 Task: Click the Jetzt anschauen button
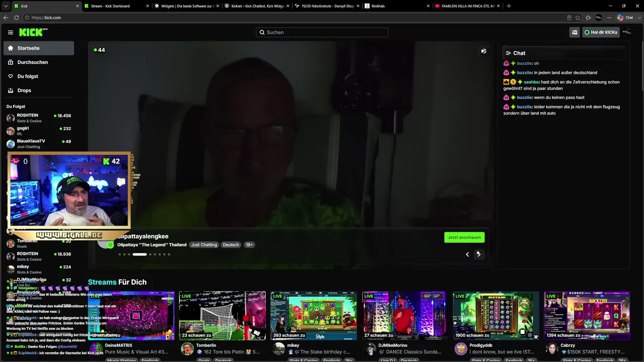[x=464, y=237]
